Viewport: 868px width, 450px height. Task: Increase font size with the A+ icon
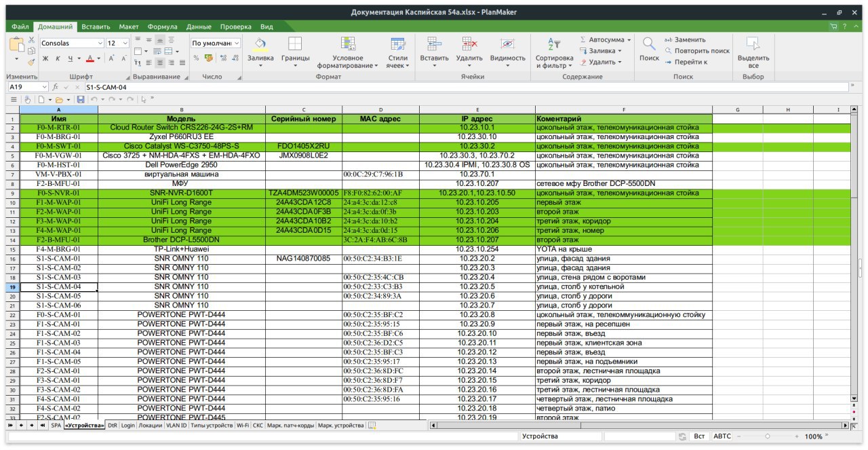coord(111,59)
